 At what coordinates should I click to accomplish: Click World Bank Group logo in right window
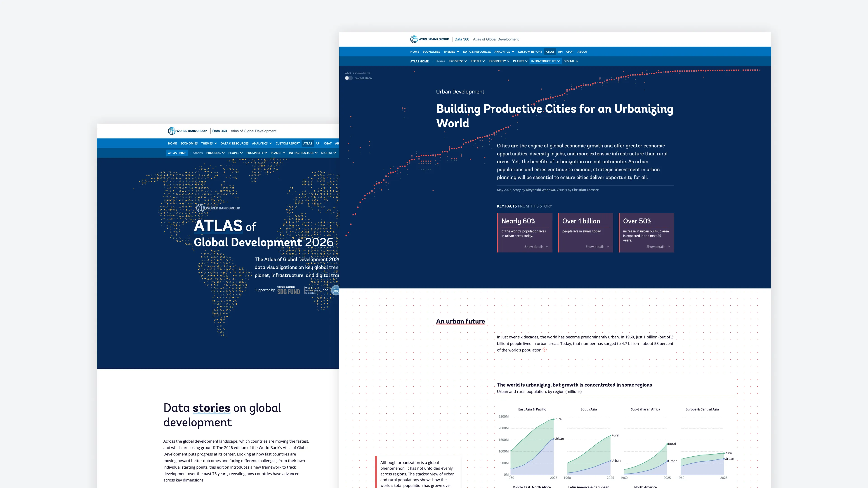coord(429,39)
